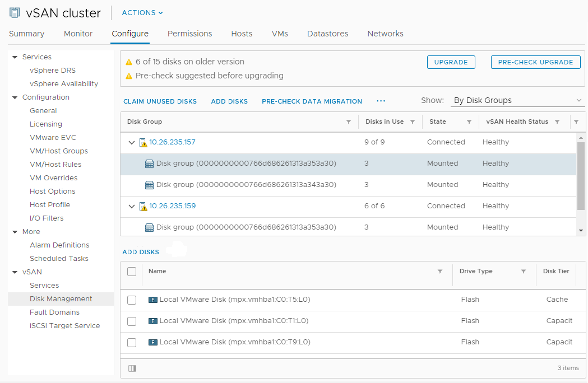588x383 pixels.
Task: Click the host warning icon for 10.26.235.159
Action: pos(143,207)
